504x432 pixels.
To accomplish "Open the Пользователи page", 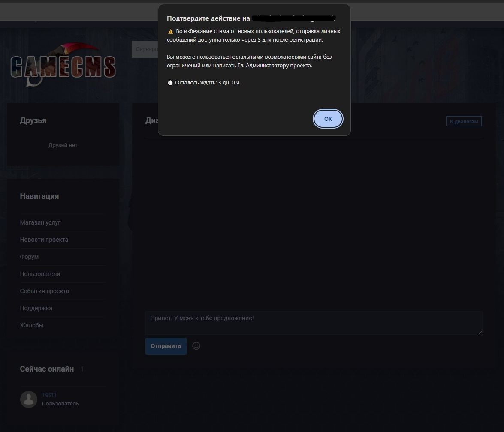I will pyautogui.click(x=40, y=274).
